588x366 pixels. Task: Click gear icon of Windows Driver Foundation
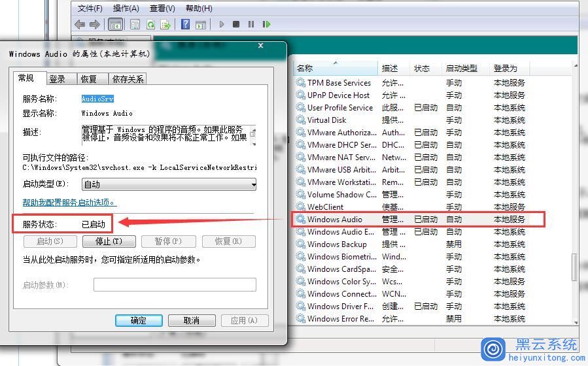[x=300, y=306]
